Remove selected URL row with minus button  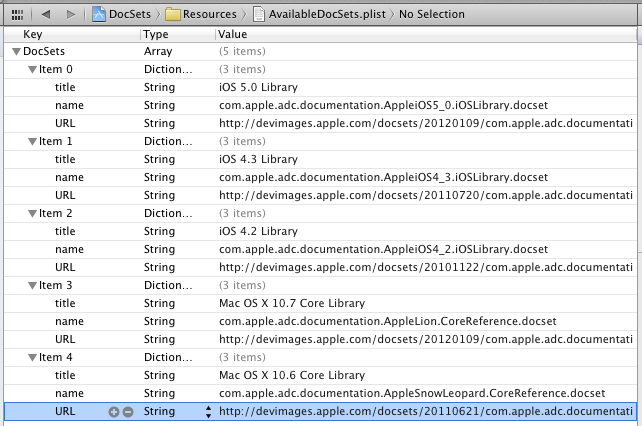128,411
